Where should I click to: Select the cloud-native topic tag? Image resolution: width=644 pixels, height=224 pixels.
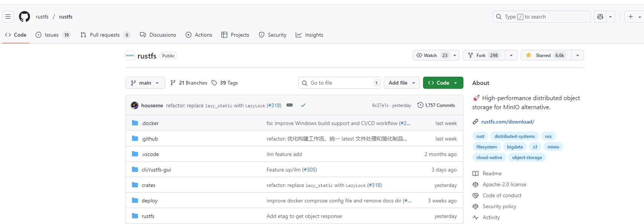pos(489,158)
